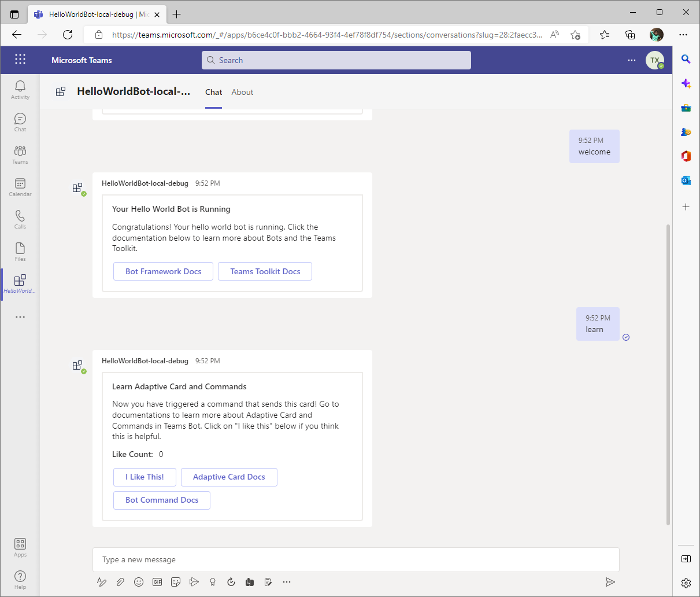Screen dimensions: 700x597
Task: Click 'Your Hello World Bot is Running' title
Action: click(171, 209)
